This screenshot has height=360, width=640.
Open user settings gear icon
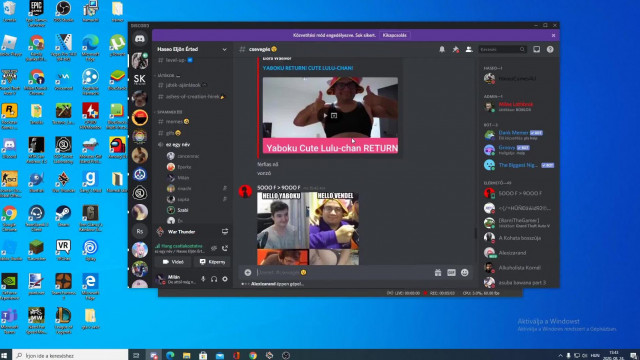pos(225,279)
